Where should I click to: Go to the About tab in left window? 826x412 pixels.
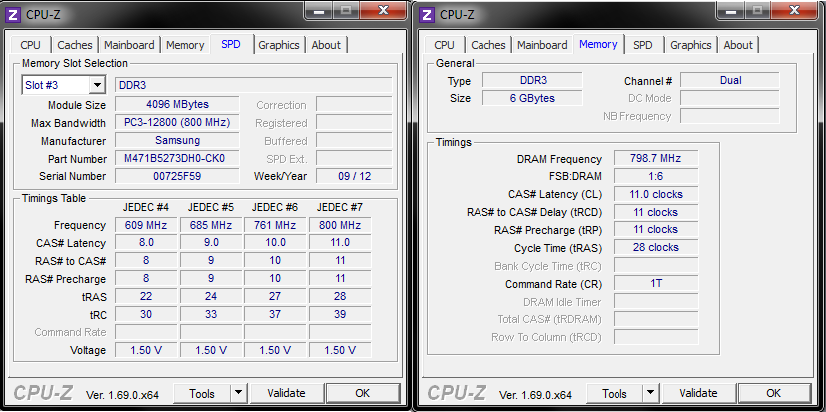[x=326, y=45]
